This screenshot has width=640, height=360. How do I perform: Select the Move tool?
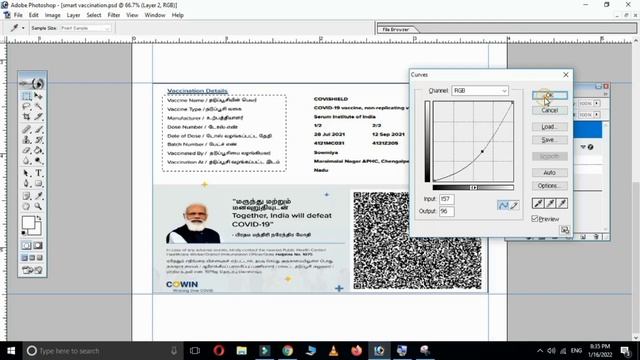click(38, 96)
